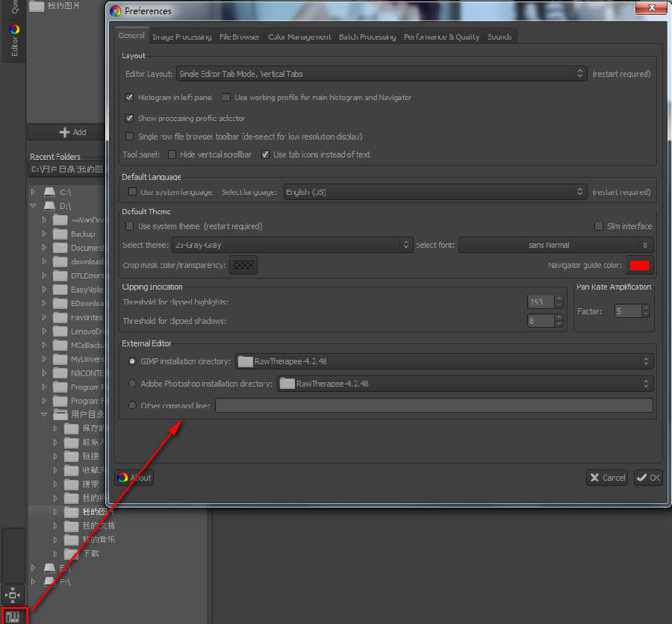Click the MyDrivers folder icon
Screen dimensions: 672x624
(60, 359)
